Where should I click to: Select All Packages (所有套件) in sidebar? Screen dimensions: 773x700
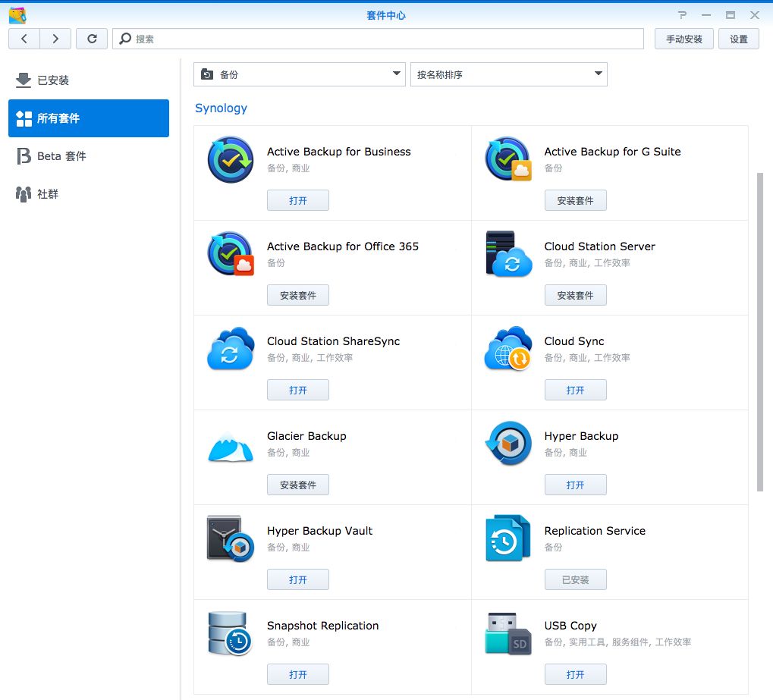89,118
